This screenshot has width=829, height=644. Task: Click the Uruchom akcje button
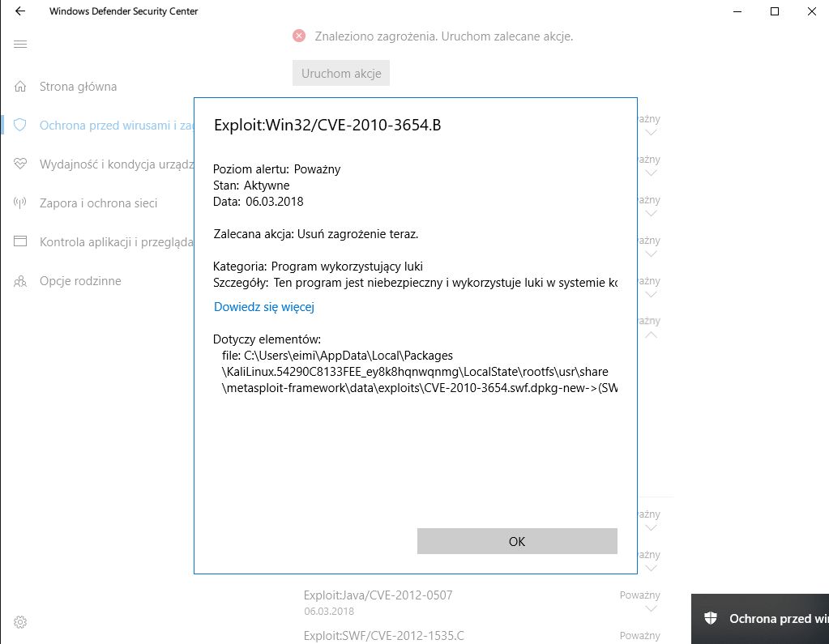(x=340, y=72)
